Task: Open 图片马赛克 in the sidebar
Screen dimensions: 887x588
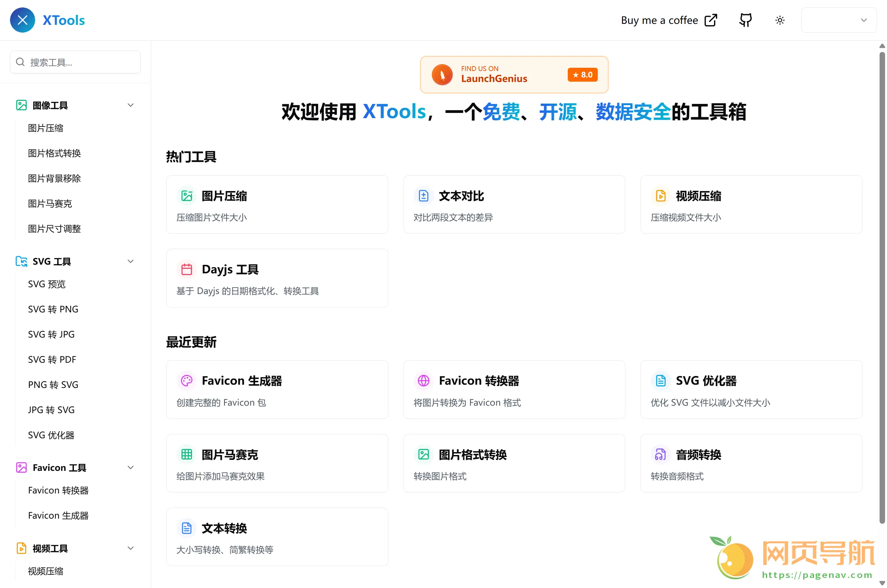Action: 50,204
